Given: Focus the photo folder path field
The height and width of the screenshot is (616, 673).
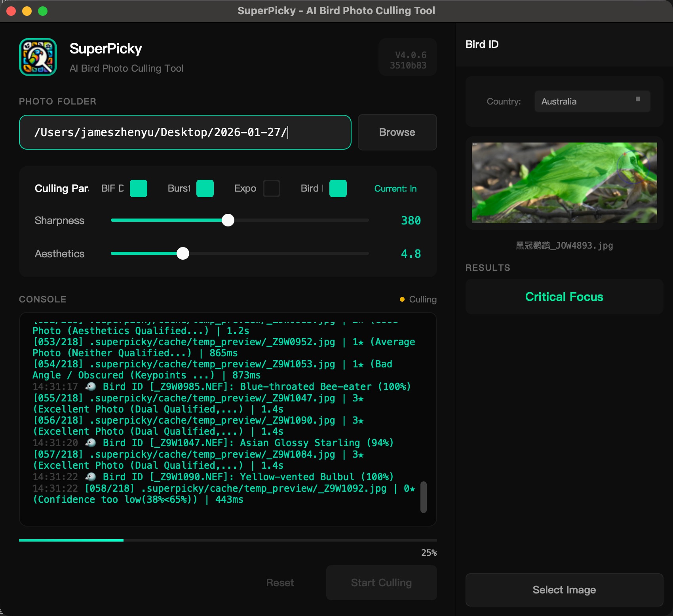Looking at the screenshot, I should pos(185,132).
